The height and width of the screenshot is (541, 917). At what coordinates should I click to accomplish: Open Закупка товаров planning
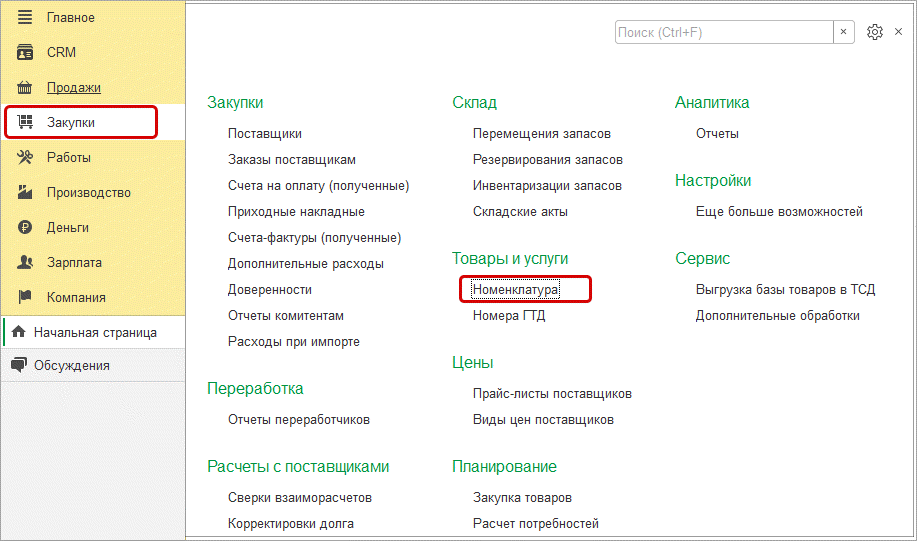[x=523, y=498]
